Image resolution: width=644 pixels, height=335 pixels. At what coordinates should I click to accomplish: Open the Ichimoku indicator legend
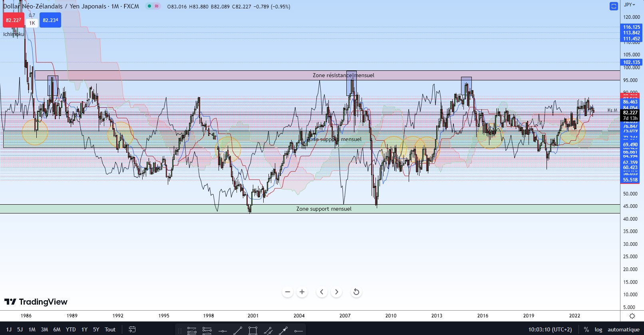[x=14, y=34]
